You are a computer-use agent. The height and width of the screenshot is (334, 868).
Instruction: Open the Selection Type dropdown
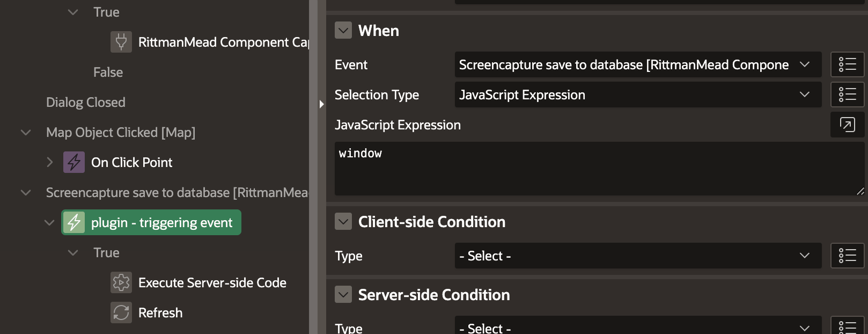(637, 95)
